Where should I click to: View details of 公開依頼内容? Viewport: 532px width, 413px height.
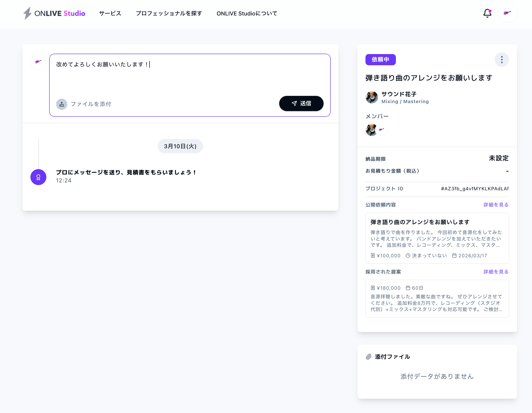(x=496, y=205)
